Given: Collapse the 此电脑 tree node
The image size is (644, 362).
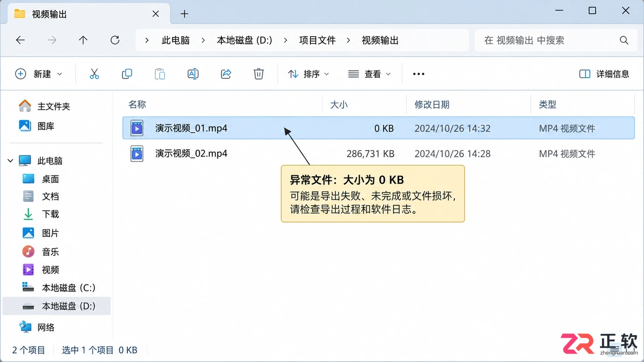Looking at the screenshot, I should click(x=11, y=160).
